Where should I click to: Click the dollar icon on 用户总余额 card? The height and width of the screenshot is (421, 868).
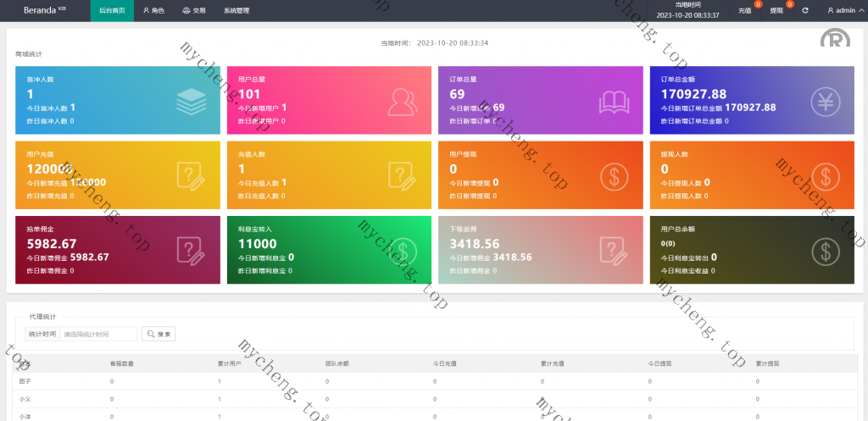825,251
